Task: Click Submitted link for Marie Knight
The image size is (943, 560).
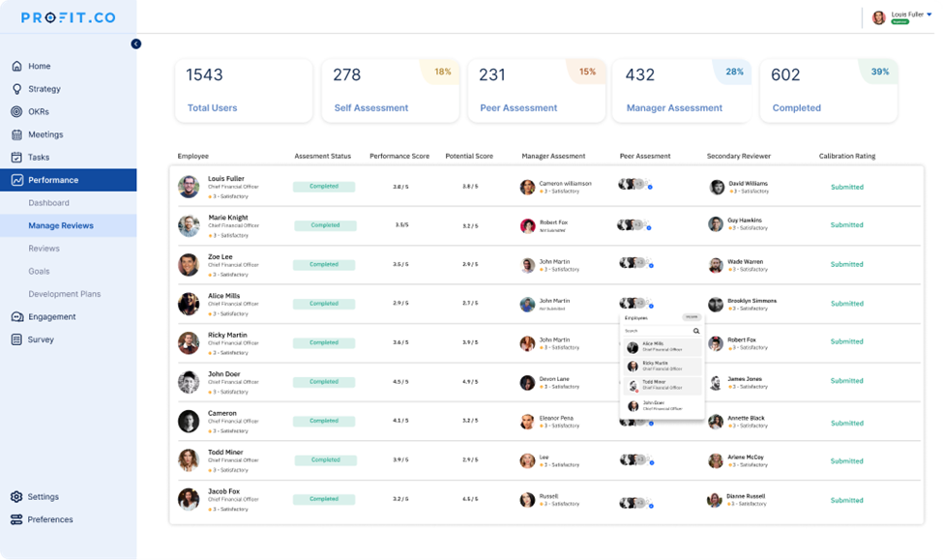Action: pos(846,225)
